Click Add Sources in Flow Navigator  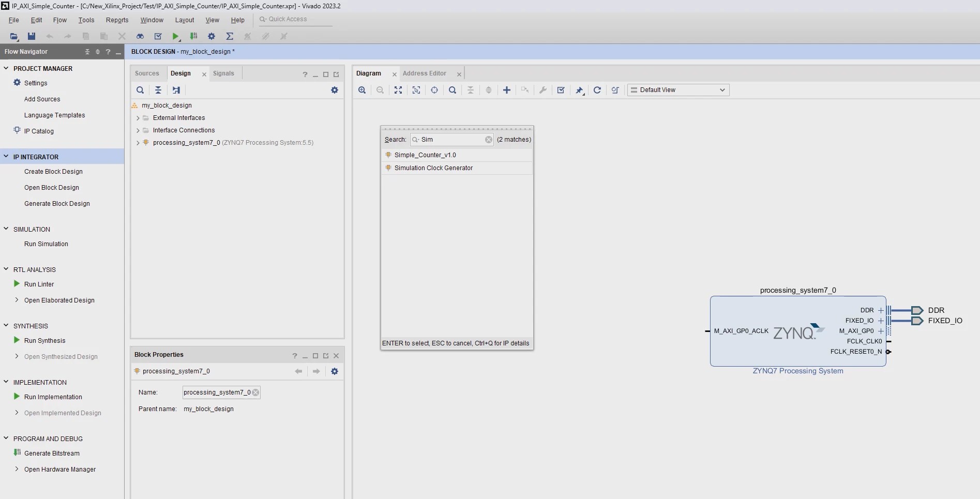(42, 99)
